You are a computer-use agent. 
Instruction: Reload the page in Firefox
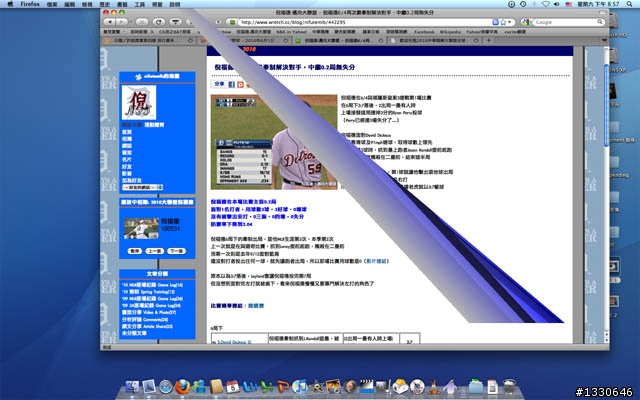[159, 22]
